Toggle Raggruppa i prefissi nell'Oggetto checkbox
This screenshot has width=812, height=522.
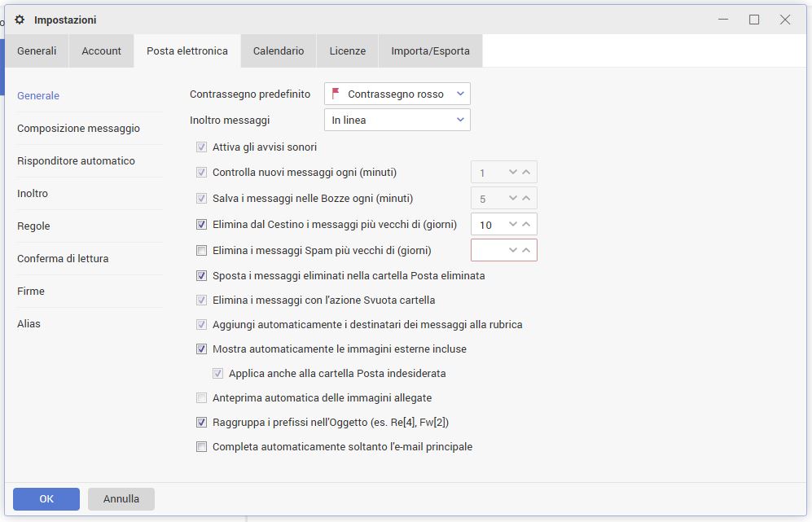pyautogui.click(x=202, y=423)
